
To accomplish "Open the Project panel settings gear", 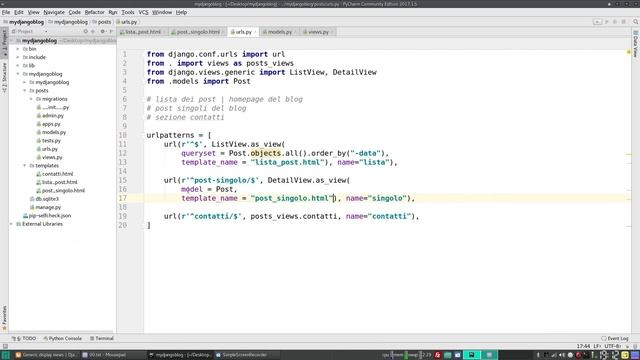I will (102, 31).
